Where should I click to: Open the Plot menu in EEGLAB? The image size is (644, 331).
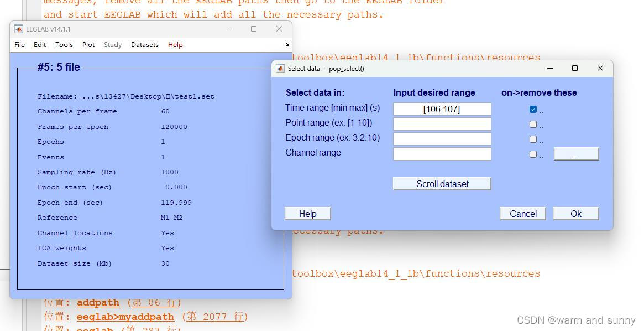[88, 44]
